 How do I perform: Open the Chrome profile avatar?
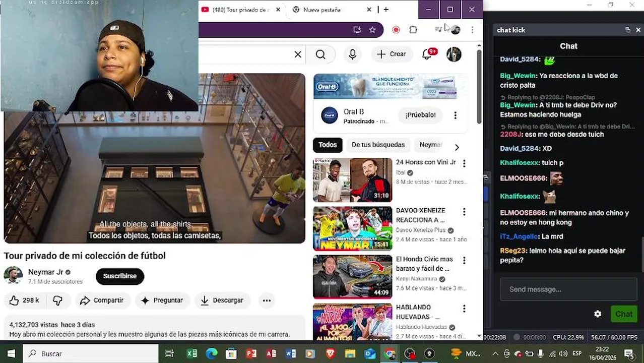[x=455, y=30]
